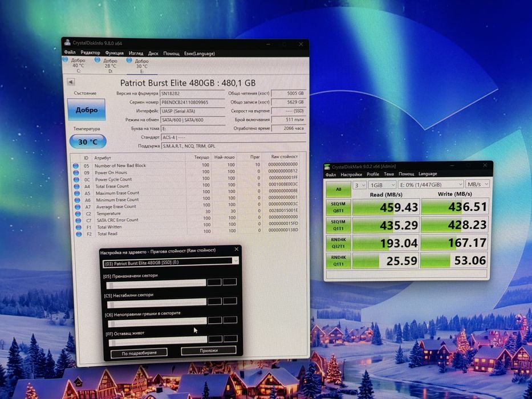Click the По подразбиране button
Viewport: 532px width, 399px height.
pyautogui.click(x=139, y=353)
